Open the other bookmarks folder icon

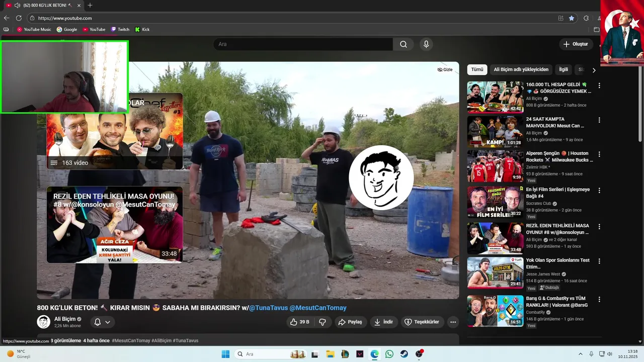pos(597,30)
